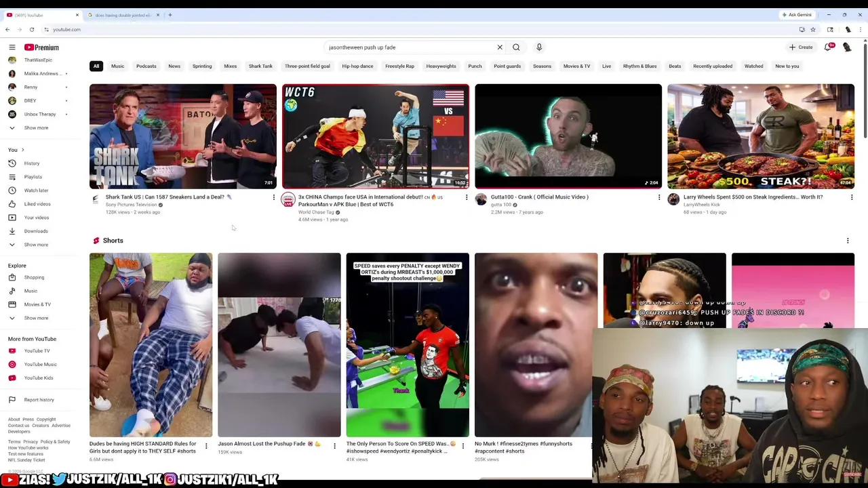Viewport: 868px width, 488px height.
Task: Select the Recently uploaded filter chip
Action: (713, 66)
